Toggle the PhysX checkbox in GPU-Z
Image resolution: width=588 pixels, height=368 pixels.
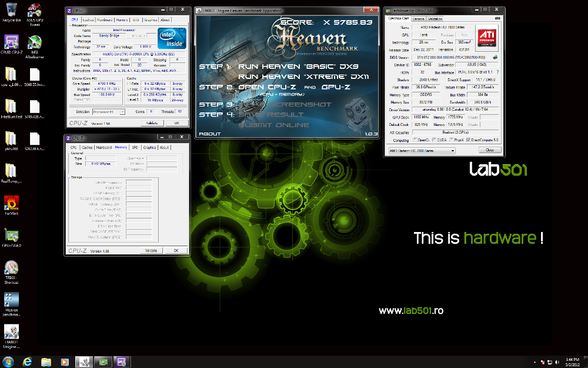pyautogui.click(x=451, y=140)
